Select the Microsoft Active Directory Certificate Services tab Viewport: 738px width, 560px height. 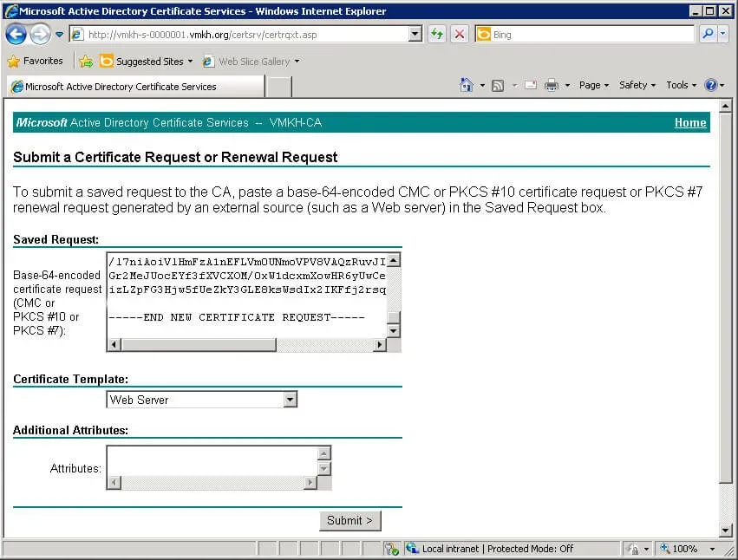coord(135,87)
